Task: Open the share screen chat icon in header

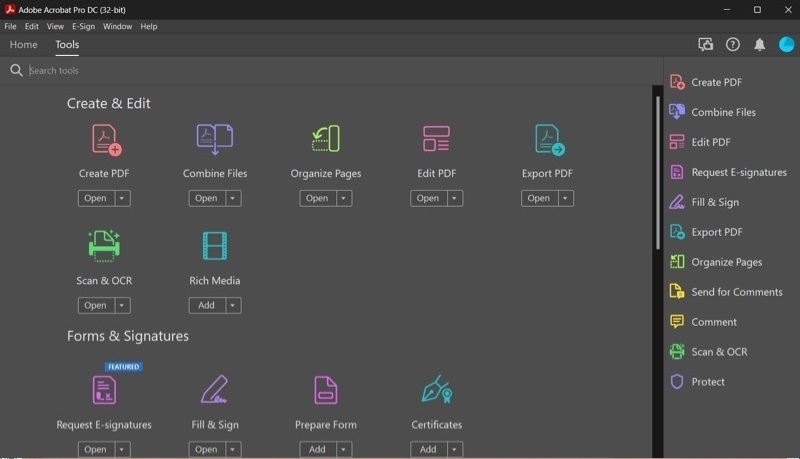Action: [706, 45]
